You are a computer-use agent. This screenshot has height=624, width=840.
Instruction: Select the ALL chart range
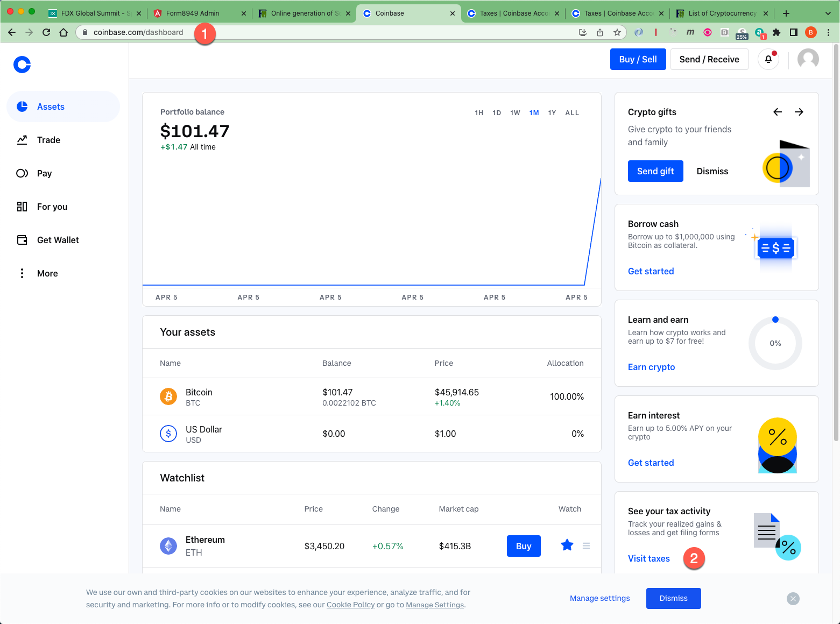pos(572,113)
